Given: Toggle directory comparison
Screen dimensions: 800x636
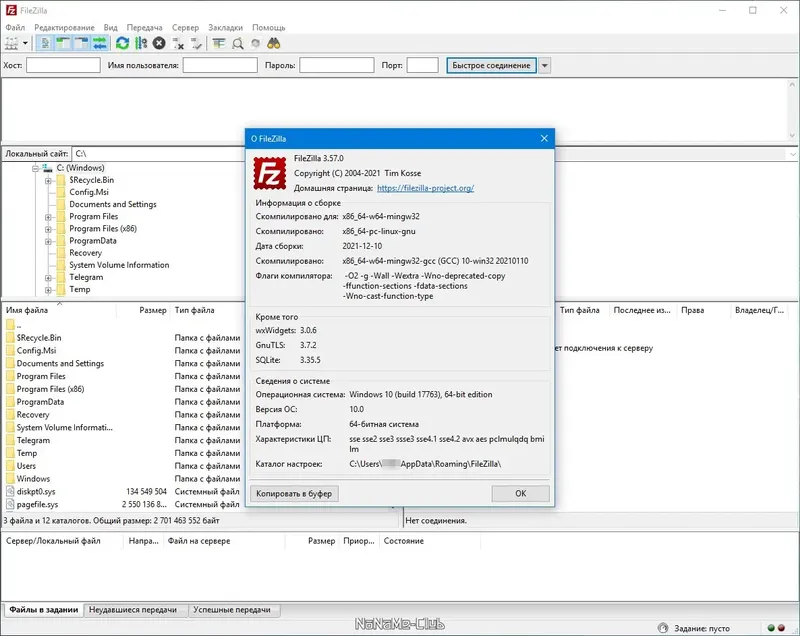Looking at the screenshot, I should pyautogui.click(x=238, y=44).
